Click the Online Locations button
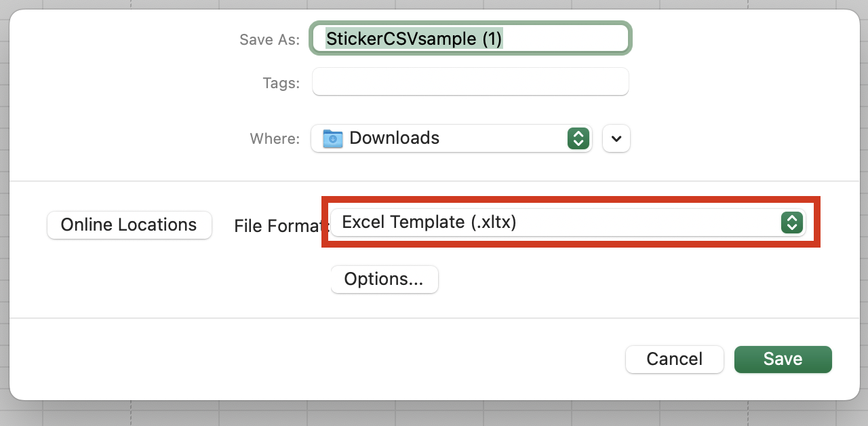Screen dimensions: 868x426 (x=129, y=225)
